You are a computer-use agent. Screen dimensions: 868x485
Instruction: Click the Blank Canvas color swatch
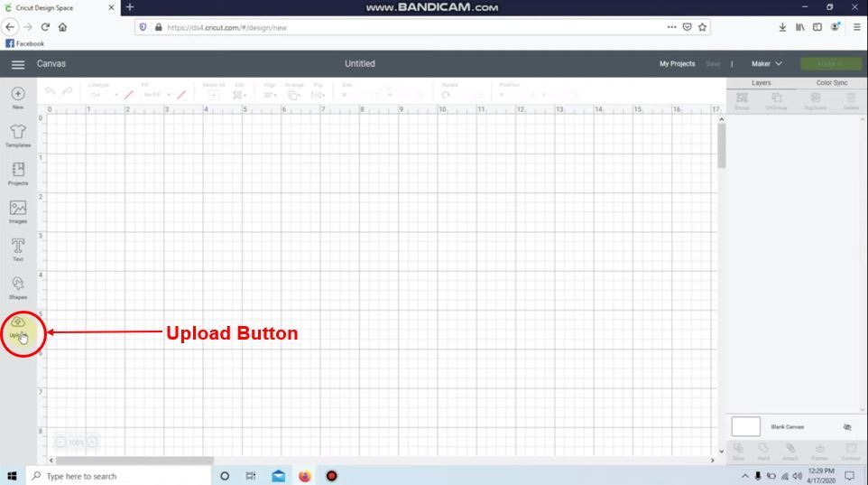(745, 426)
